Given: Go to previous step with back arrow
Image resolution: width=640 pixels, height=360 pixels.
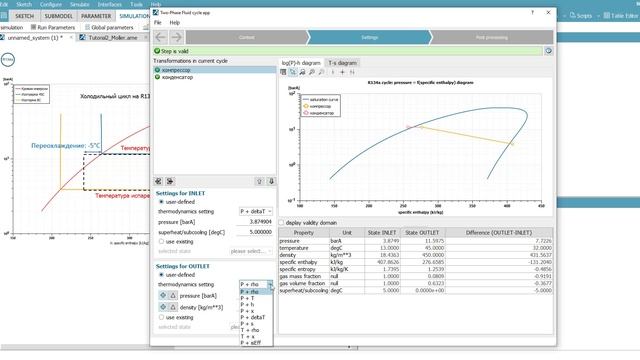Looking at the screenshot, I should pyautogui.click(x=160, y=37).
